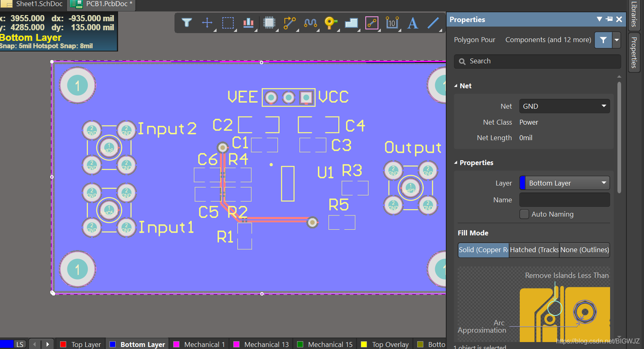Image resolution: width=644 pixels, height=349 pixels.
Task: Open the Properties side tab
Action: point(634,52)
